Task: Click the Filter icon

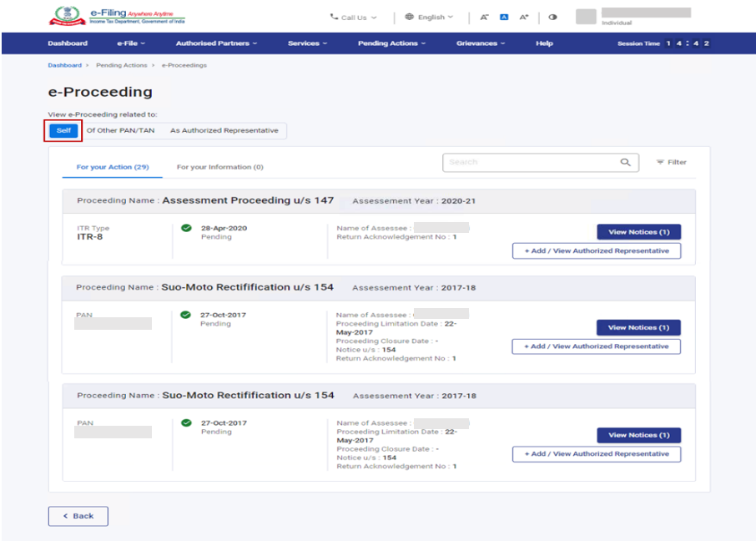Action: (x=661, y=163)
